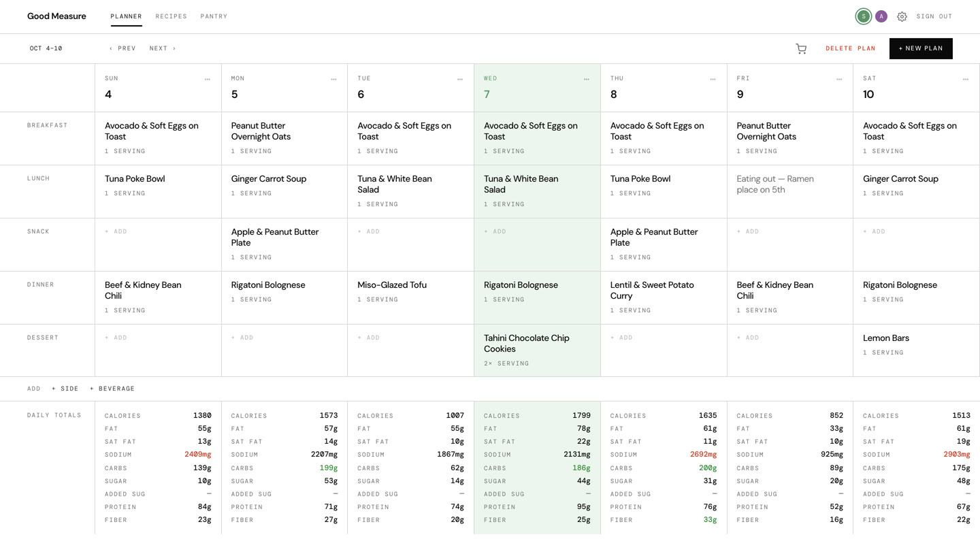The width and height of the screenshot is (980, 556).
Task: Open the shopping cart icon
Action: point(801,48)
